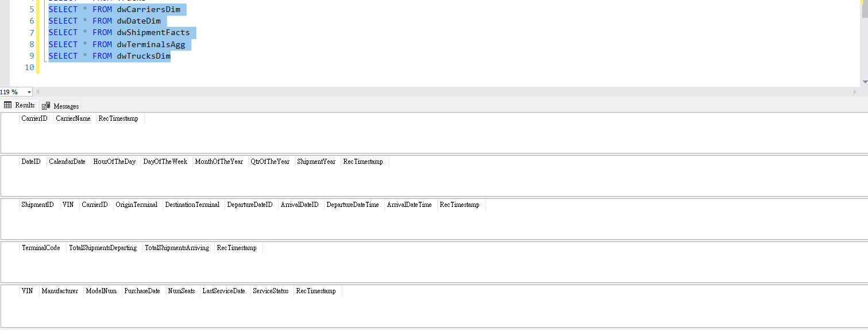Place cursor on empty line 10

tap(448, 67)
